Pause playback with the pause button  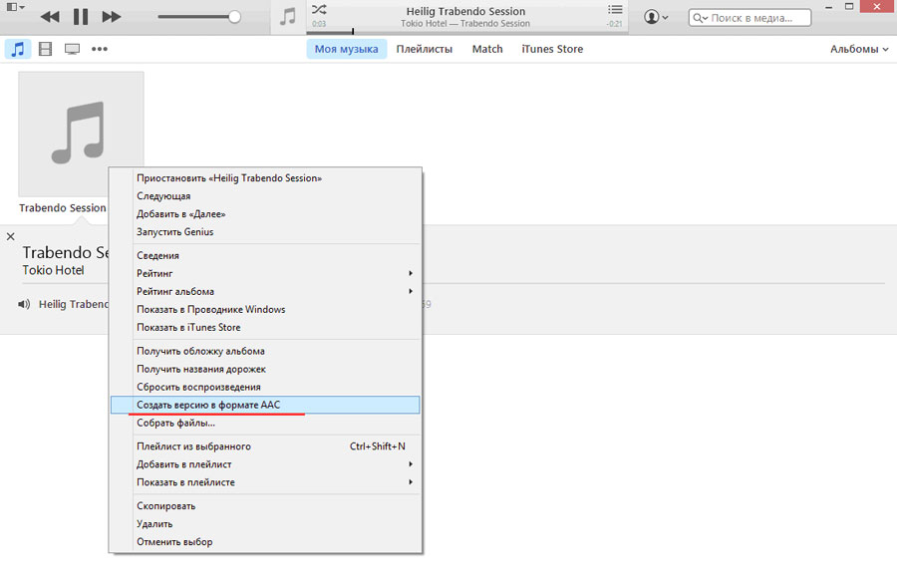[81, 17]
